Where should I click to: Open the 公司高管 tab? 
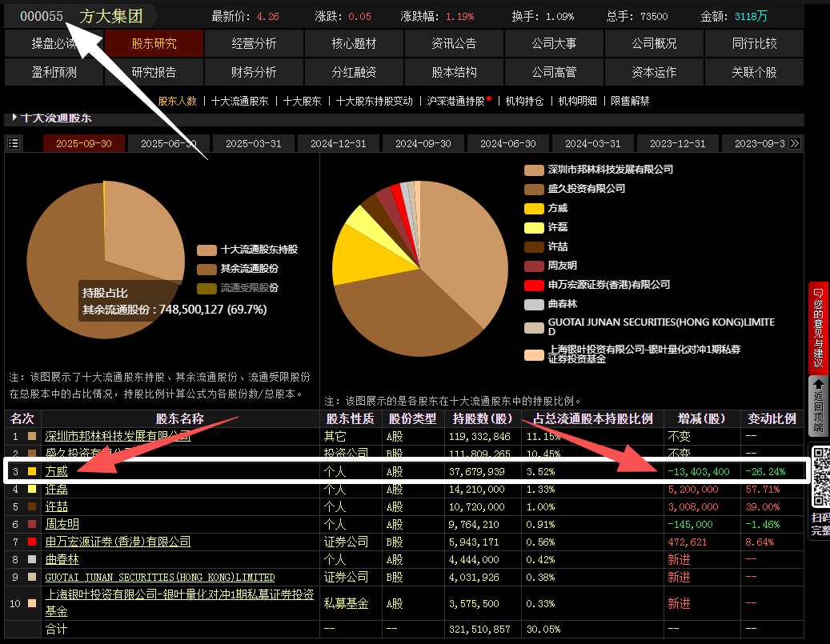[x=554, y=72]
